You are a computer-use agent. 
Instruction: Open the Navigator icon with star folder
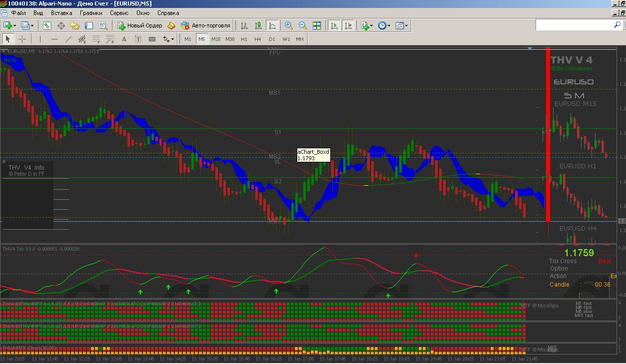click(75, 25)
